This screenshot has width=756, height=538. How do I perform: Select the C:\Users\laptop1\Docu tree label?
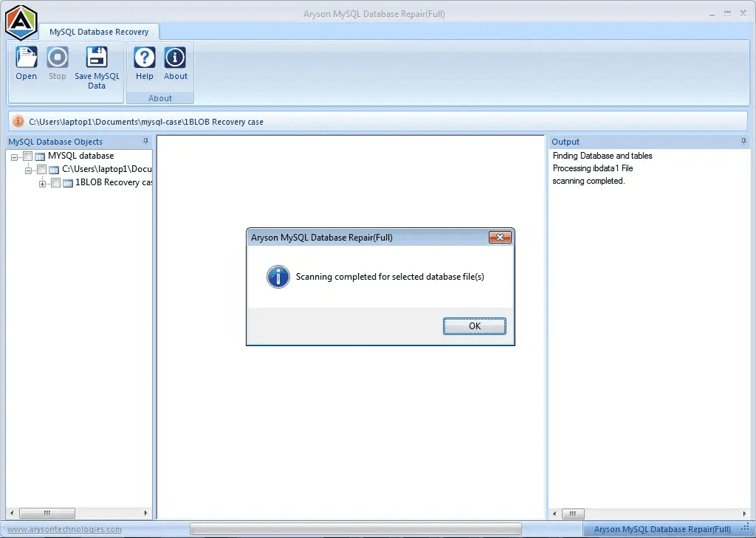[106, 169]
